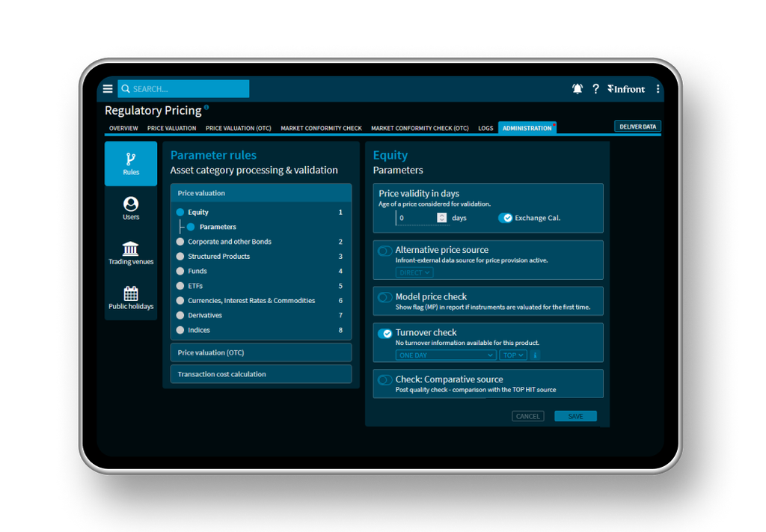The width and height of the screenshot is (766, 532).
Task: Open the three-dot overflow menu top right
Action: 658,88
